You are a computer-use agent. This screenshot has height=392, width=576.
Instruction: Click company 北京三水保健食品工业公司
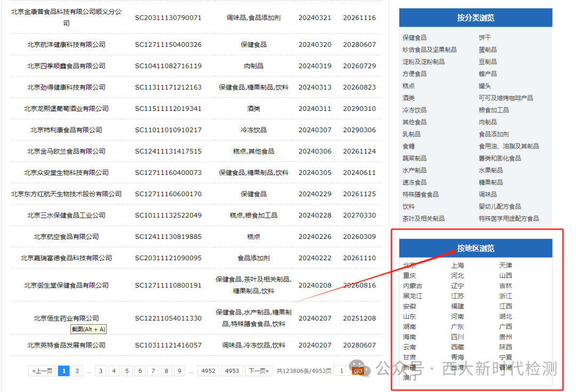click(66, 215)
